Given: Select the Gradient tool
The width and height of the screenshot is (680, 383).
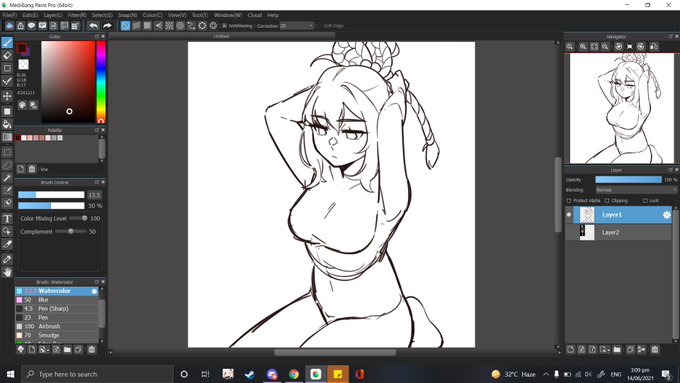Looking at the screenshot, I should click(7, 137).
